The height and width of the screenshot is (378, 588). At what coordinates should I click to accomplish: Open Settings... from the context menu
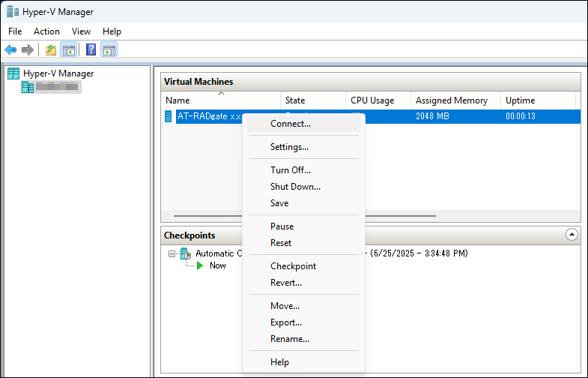289,147
